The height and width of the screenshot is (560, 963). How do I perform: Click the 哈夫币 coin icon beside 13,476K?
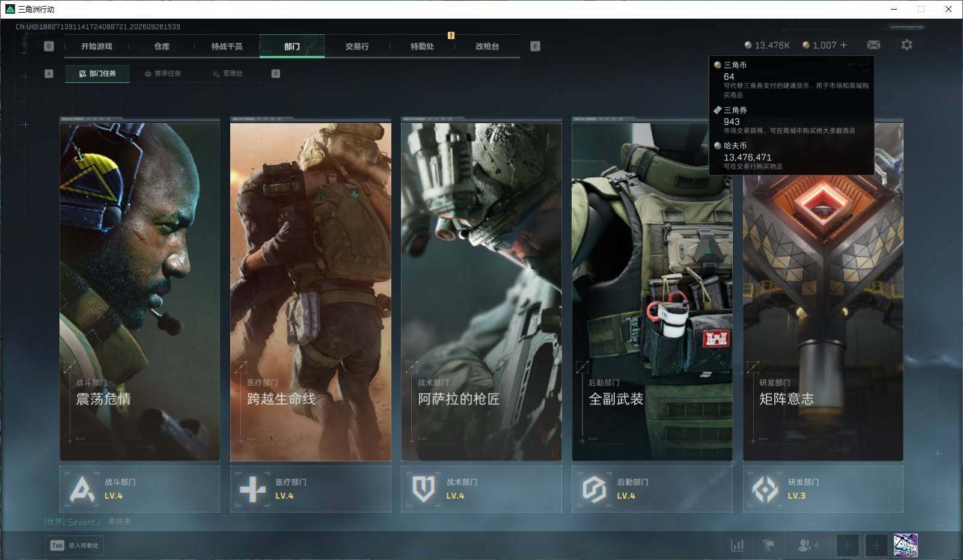pyautogui.click(x=748, y=45)
